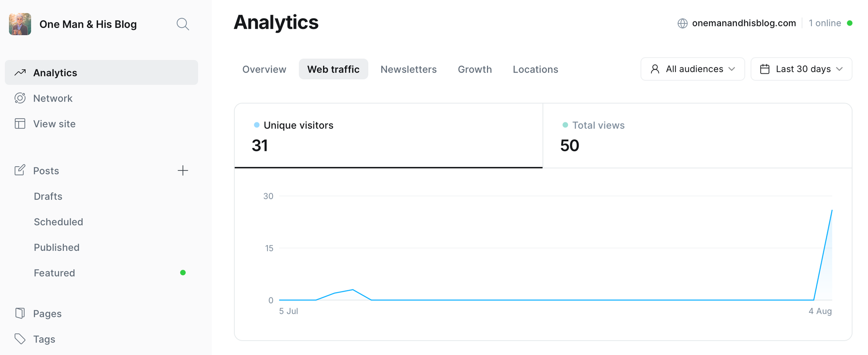Open the All audiences dropdown
The height and width of the screenshot is (355, 868).
(x=693, y=69)
